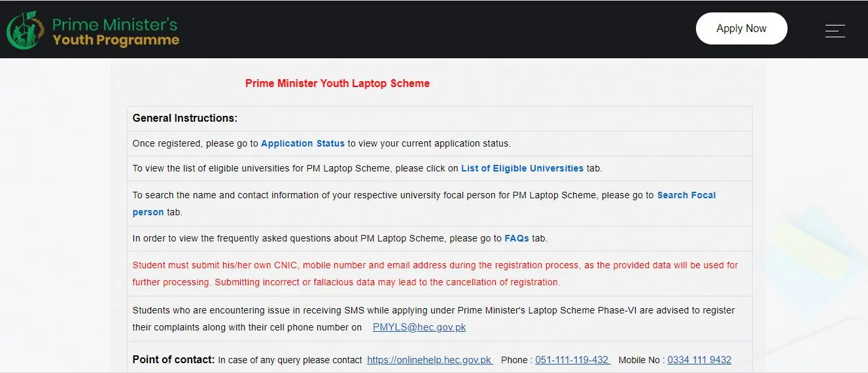Click the SMS complaint instruction paragraph
This screenshot has height=373, width=868.
pyautogui.click(x=434, y=319)
